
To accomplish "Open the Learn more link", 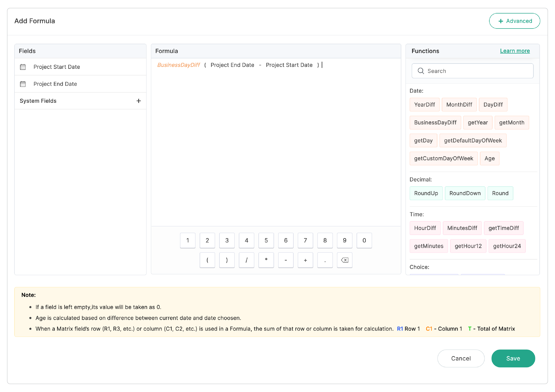I will (515, 51).
